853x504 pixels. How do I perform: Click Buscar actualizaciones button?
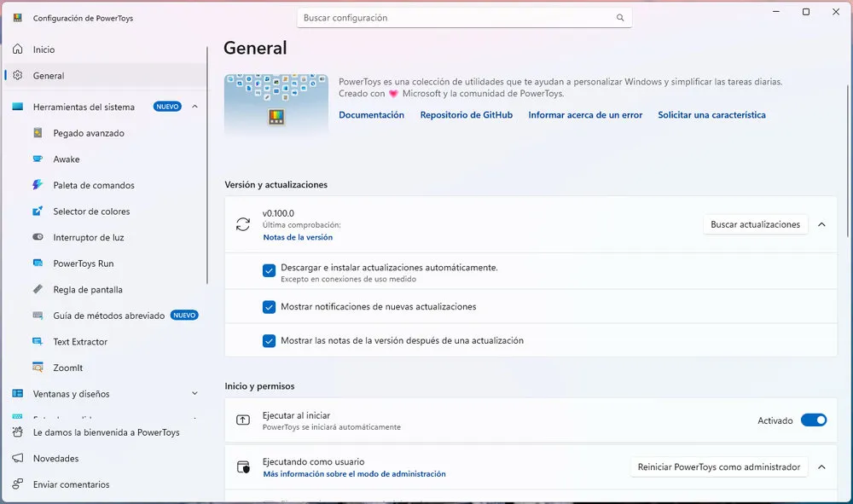[x=755, y=224]
